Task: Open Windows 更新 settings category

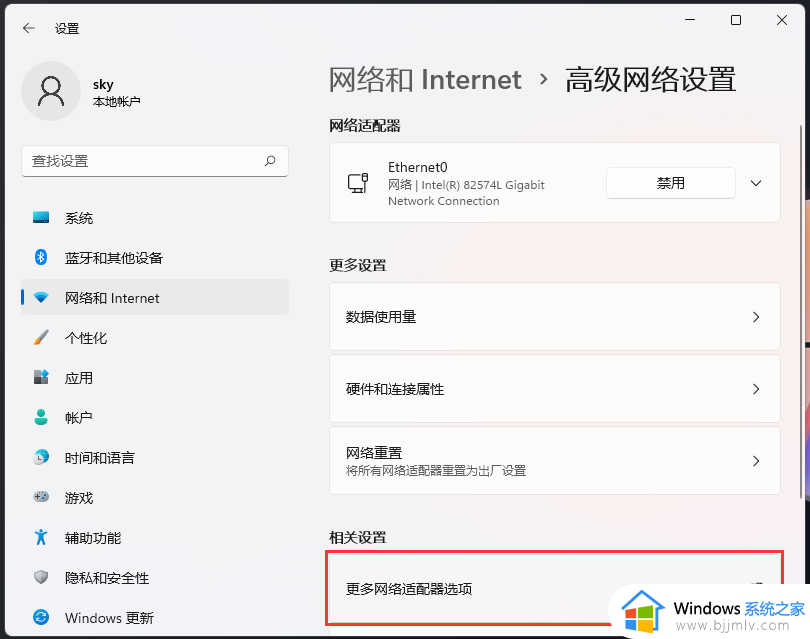Action: pyautogui.click(x=154, y=617)
